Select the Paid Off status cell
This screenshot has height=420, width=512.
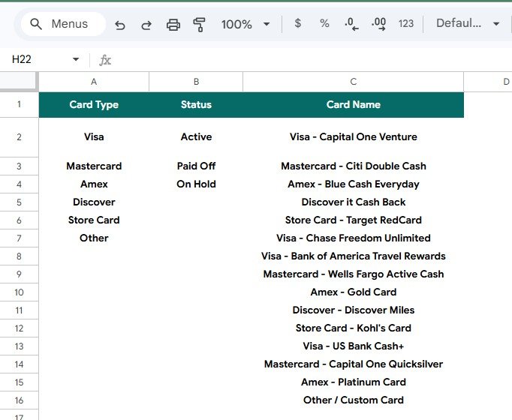pos(196,166)
